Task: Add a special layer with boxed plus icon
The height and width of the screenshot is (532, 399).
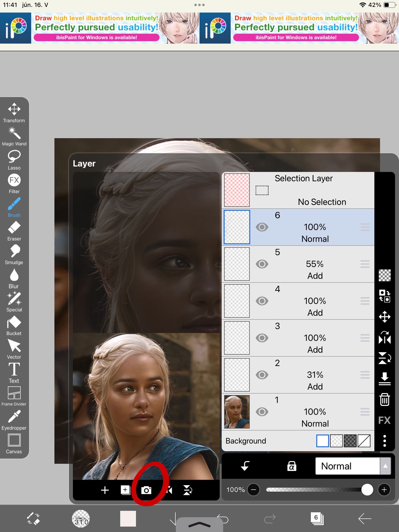Action: click(x=125, y=490)
